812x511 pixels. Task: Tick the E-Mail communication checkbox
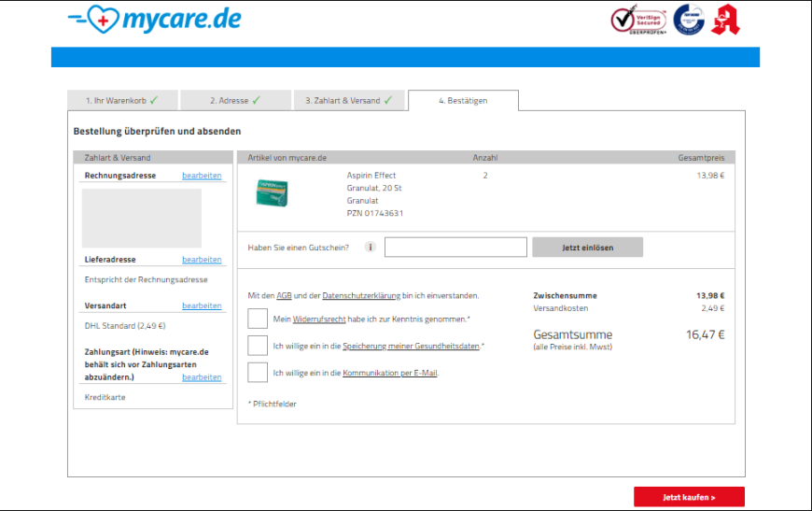point(258,373)
